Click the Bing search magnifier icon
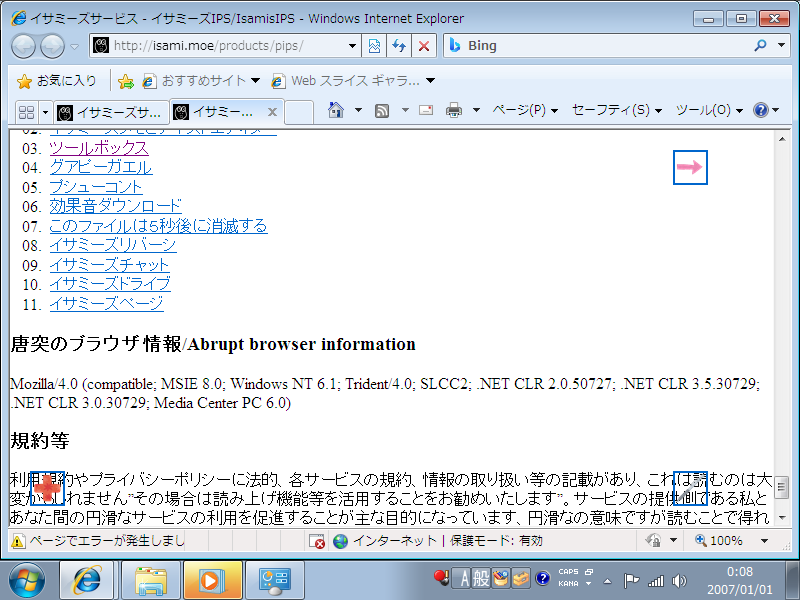The image size is (800, 600). (760, 45)
